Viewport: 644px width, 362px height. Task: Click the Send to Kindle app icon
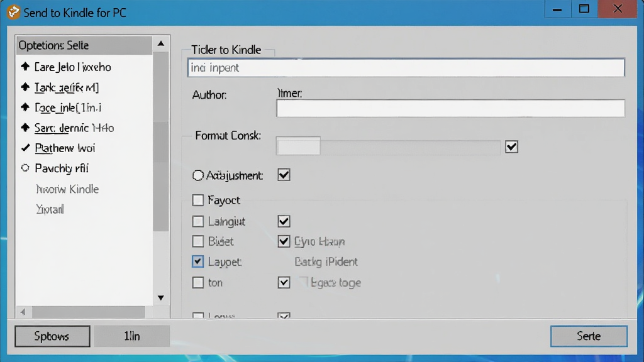coord(13,12)
